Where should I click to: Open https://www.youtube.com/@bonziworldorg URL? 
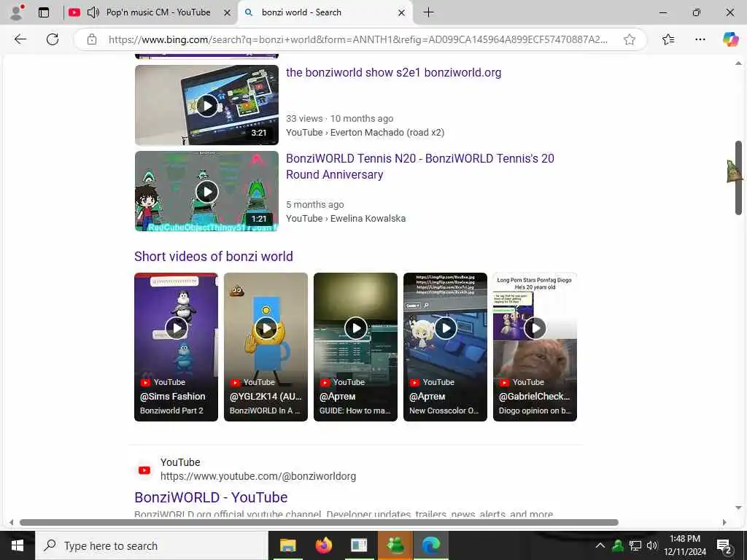[258, 476]
